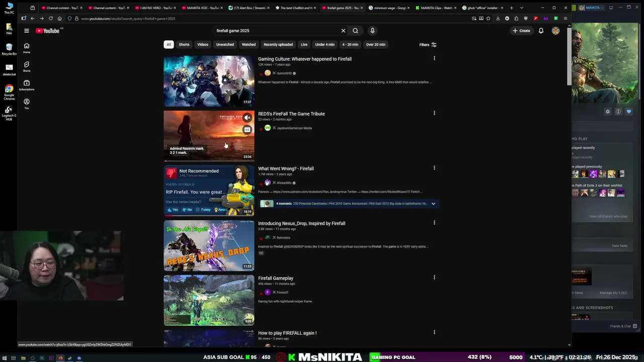Screen dimensions: 644x362
Task: Open the YouTube guide hamburger menu
Action: point(27,31)
